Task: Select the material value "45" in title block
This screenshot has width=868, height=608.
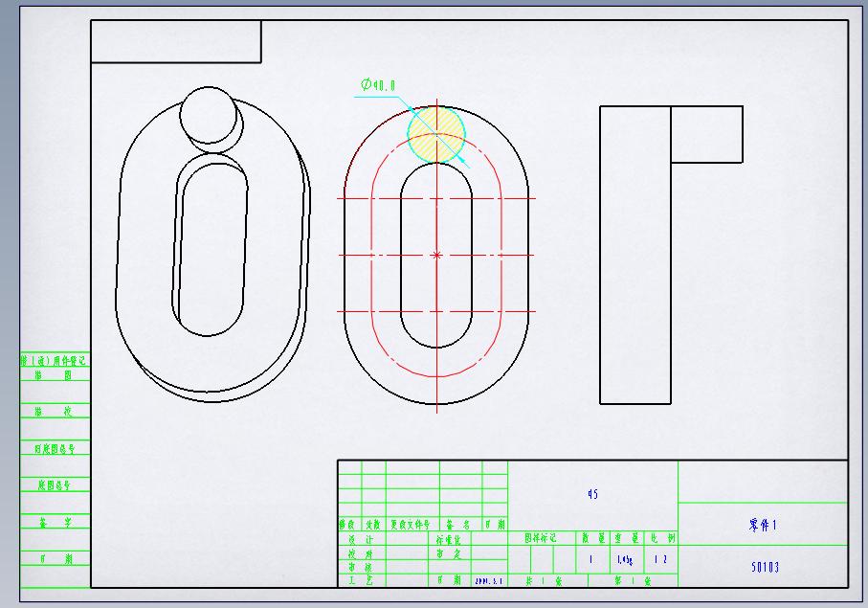Action: [x=593, y=494]
